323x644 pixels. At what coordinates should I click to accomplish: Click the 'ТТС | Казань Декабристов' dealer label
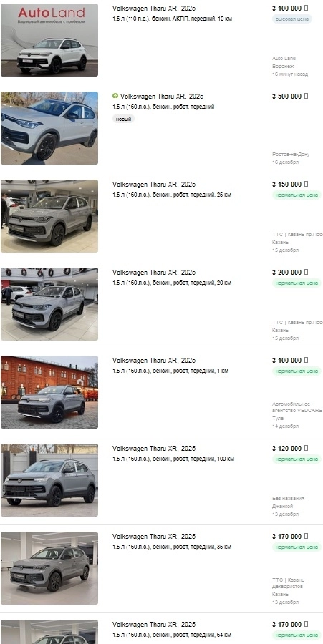click(x=288, y=583)
